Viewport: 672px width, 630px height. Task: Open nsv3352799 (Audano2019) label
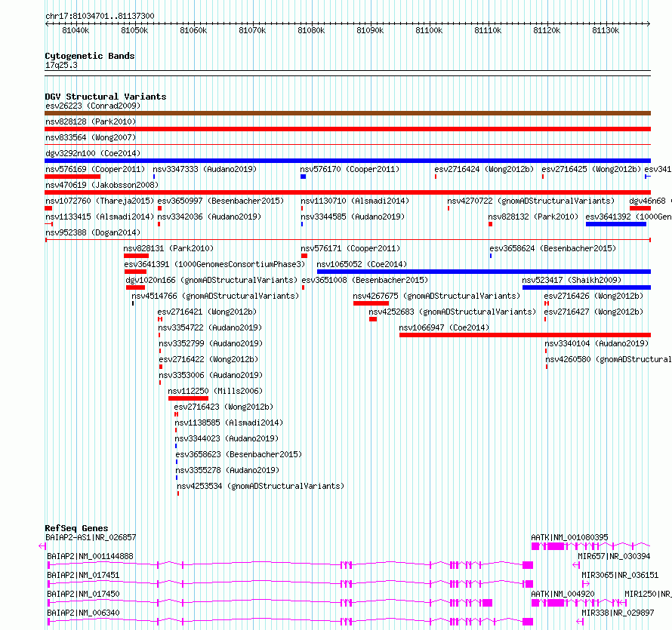tap(211, 343)
